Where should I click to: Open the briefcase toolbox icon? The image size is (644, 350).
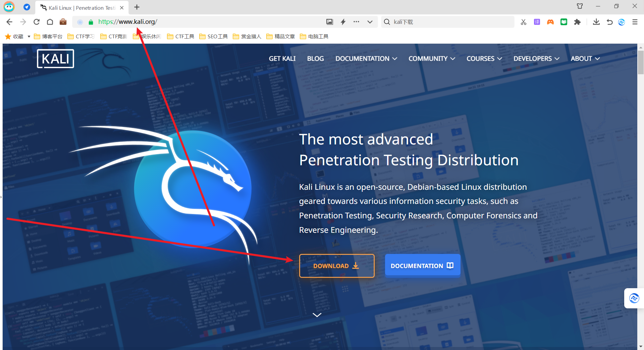coord(63,22)
